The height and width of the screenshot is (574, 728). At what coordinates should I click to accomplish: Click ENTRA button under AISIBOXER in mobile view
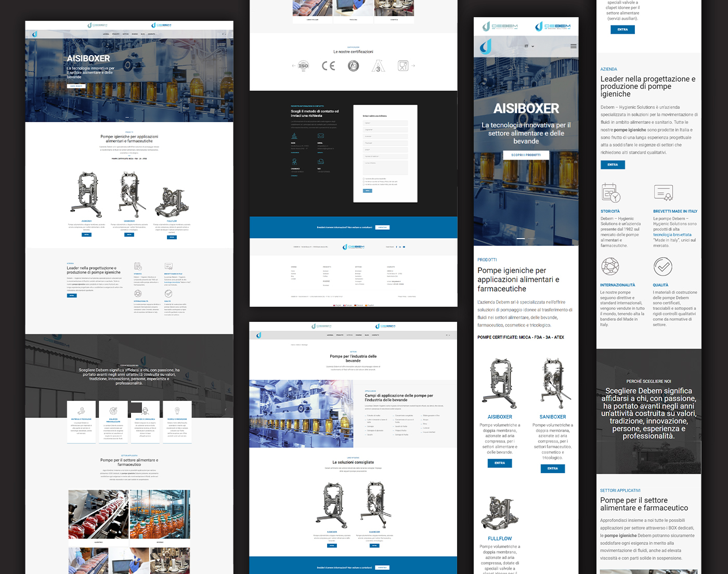point(500,463)
